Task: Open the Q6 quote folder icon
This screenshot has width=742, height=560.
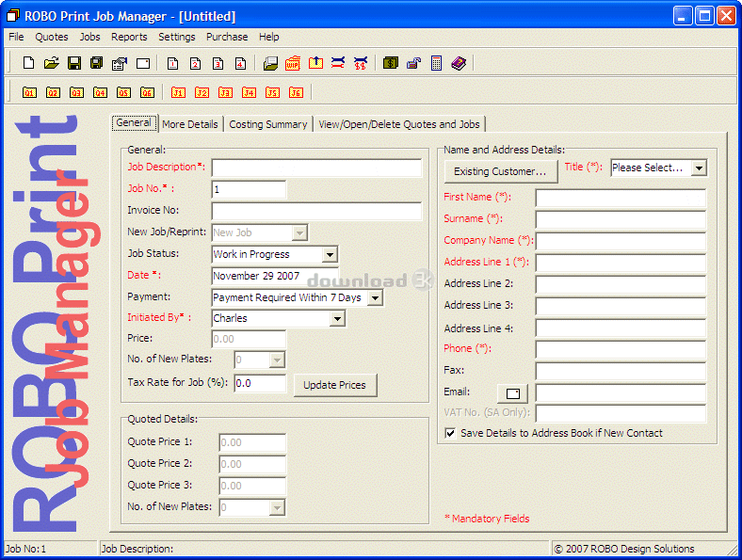Action: (x=147, y=92)
